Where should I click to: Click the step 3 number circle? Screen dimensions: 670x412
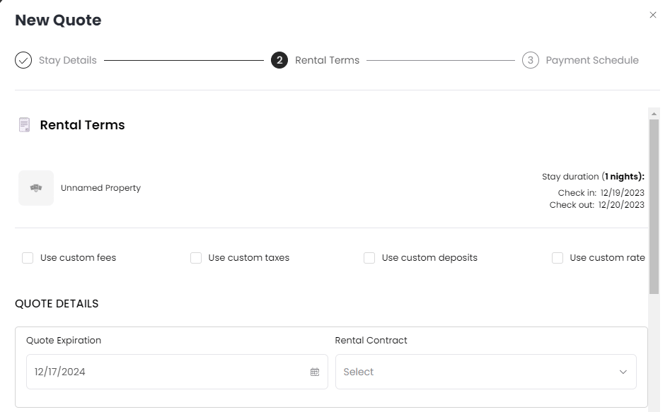pyautogui.click(x=530, y=60)
